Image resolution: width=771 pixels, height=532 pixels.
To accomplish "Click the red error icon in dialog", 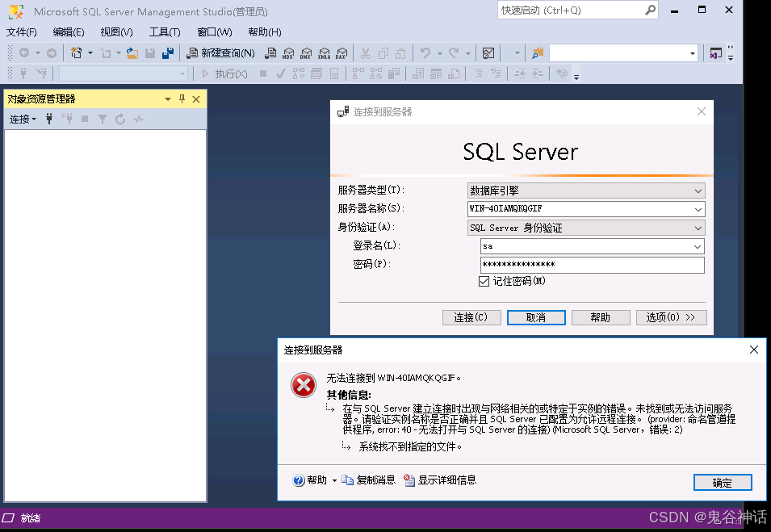I will 304,385.
